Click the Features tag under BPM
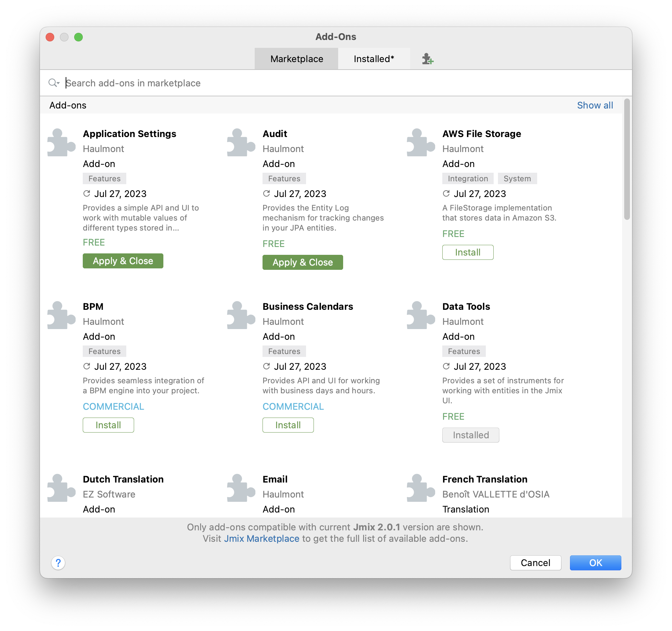The height and width of the screenshot is (631, 672). 105,351
